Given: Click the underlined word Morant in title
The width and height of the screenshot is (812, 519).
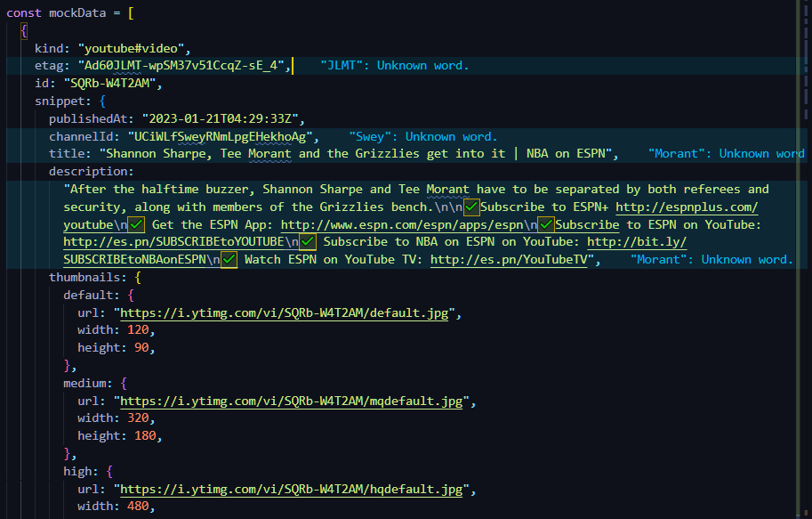Looking at the screenshot, I should 269,154.
